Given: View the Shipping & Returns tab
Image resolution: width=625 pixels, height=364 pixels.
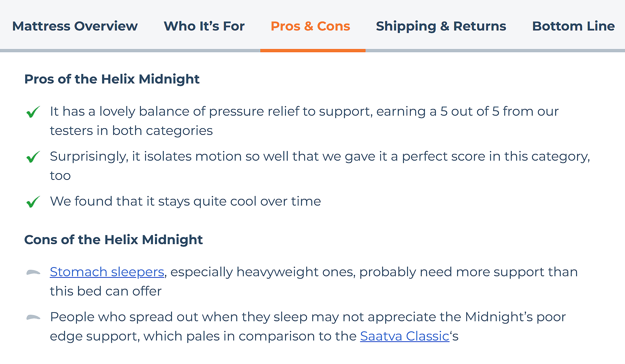Looking at the screenshot, I should 441,26.
